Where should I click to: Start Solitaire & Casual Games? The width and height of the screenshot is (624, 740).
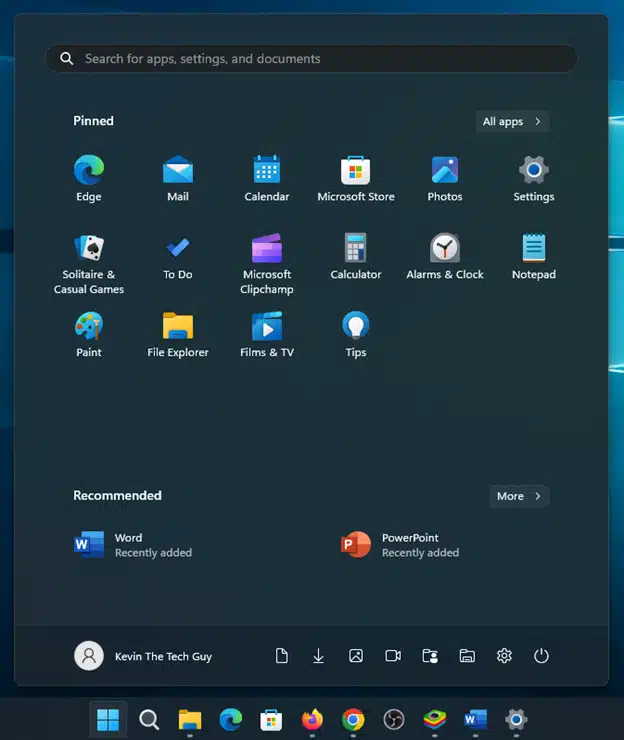pyautogui.click(x=89, y=264)
